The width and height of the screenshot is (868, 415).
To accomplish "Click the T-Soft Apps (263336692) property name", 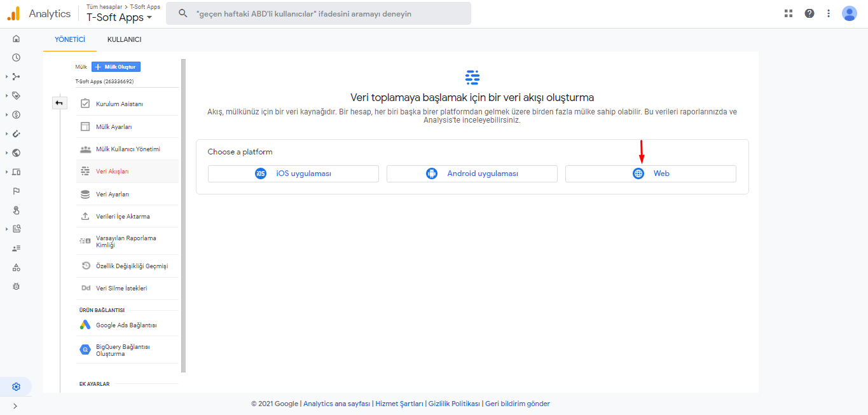I will click(104, 81).
